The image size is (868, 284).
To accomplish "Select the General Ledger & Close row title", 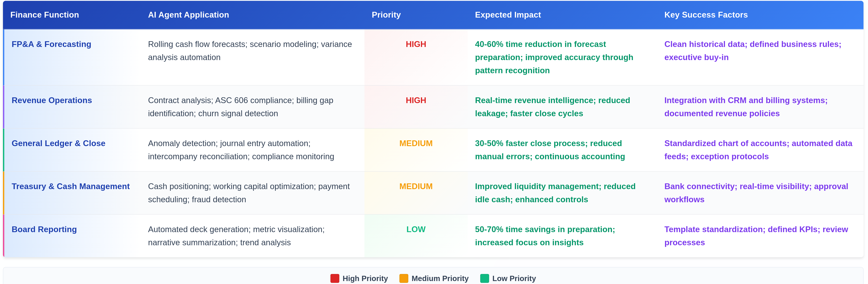I will click(58, 143).
